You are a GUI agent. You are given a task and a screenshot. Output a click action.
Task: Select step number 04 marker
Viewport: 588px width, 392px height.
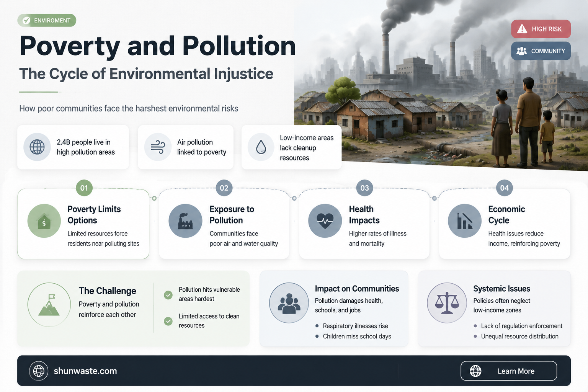coord(505,188)
